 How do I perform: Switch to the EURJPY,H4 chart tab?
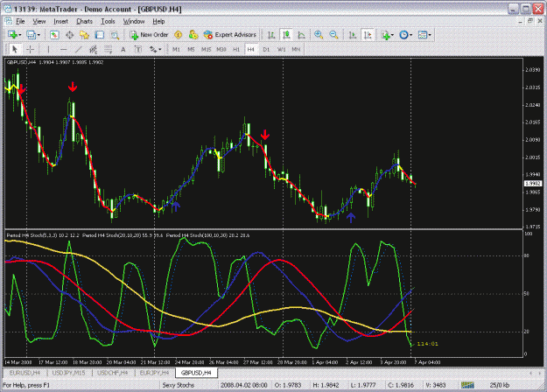click(x=154, y=373)
